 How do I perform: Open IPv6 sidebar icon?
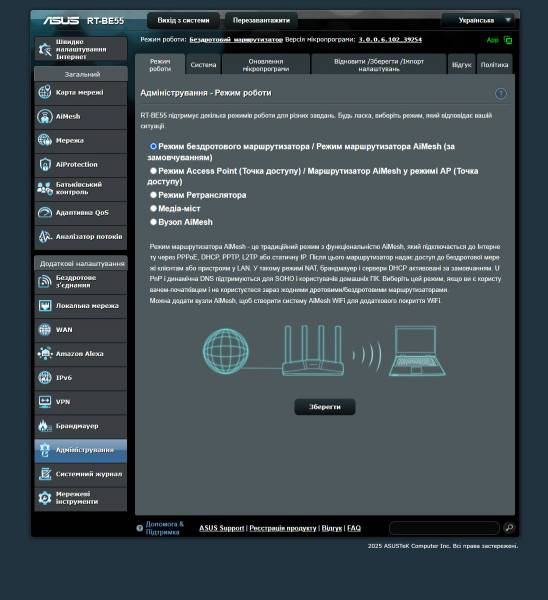(45, 378)
